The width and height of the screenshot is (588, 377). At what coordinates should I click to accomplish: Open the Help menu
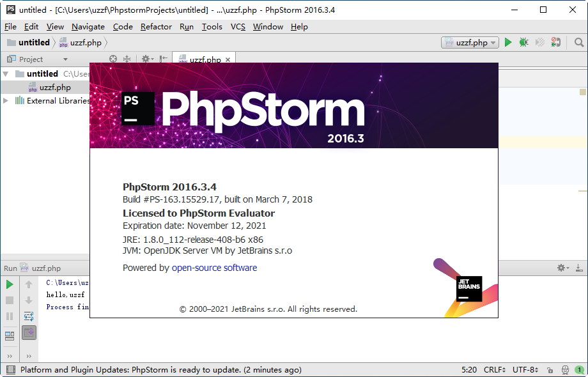[x=299, y=27]
